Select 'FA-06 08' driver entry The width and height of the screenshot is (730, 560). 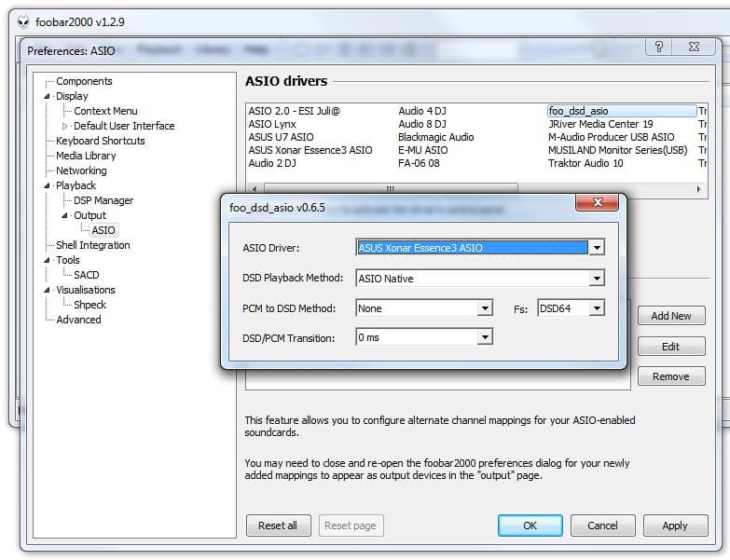(419, 163)
